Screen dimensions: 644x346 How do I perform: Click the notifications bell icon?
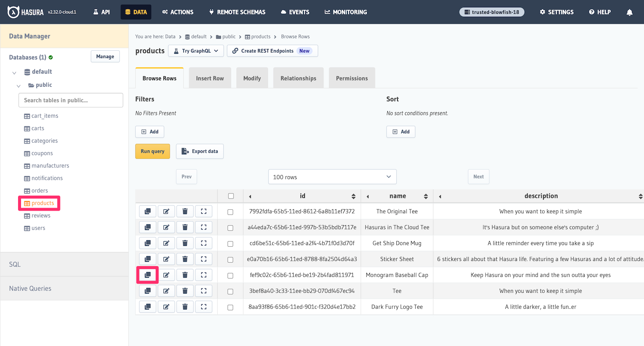629,12
